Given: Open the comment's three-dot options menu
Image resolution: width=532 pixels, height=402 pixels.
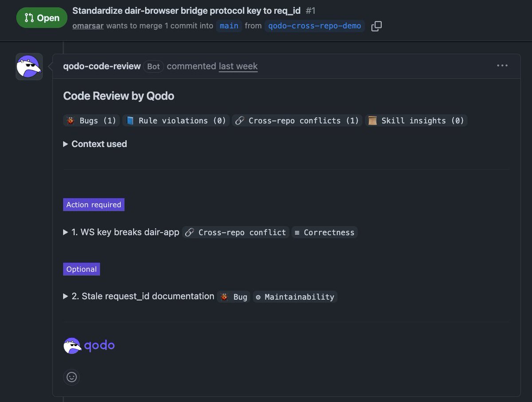Looking at the screenshot, I should [502, 66].
